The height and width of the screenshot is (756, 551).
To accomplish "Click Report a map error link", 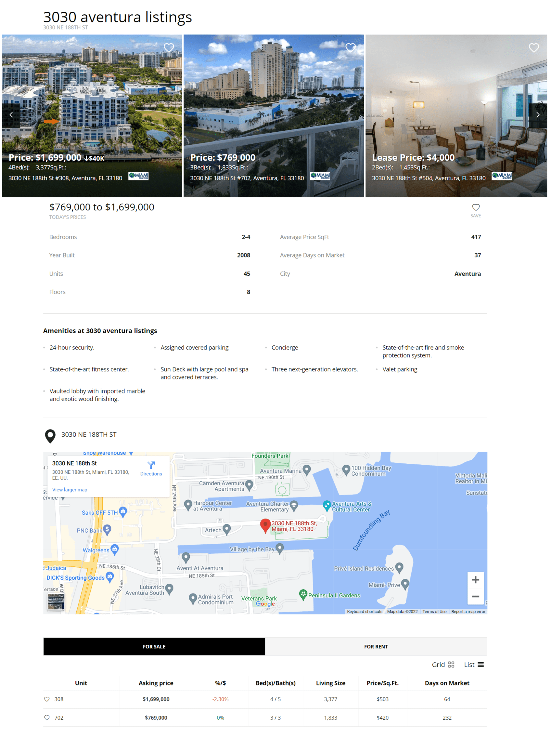I will coord(468,612).
